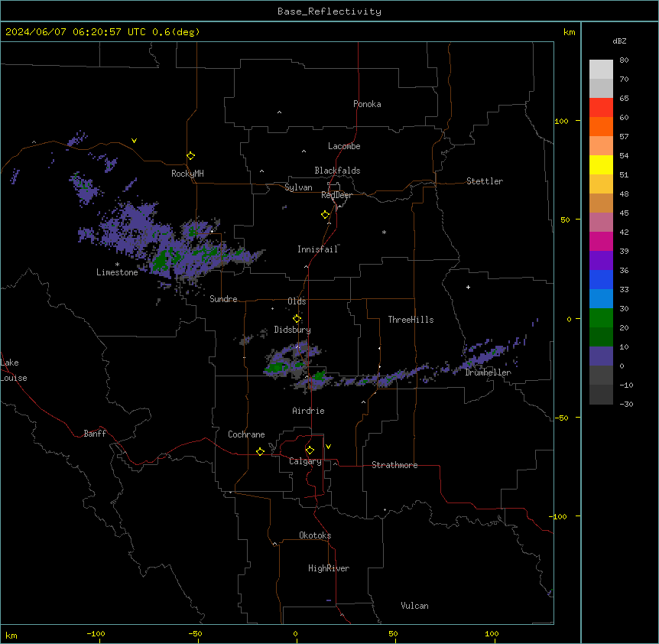Screen dimensions: 659x644
Task: Click the asterisk marker east of Innisfail
Action: click(384, 232)
